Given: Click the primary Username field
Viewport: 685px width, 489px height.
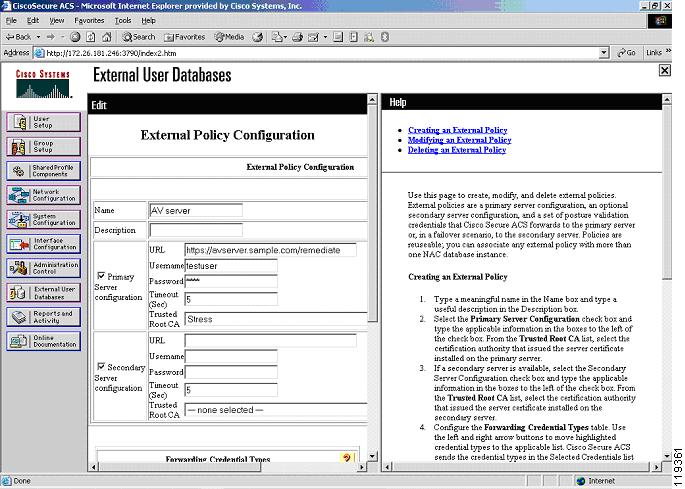Looking at the screenshot, I should click(231, 266).
